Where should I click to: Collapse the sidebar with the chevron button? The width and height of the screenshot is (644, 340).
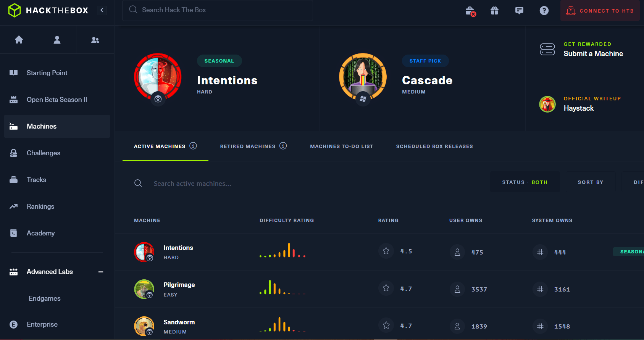(x=102, y=10)
